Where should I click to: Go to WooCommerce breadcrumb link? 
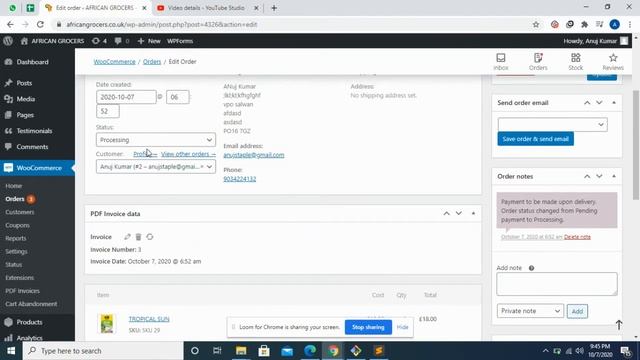click(114, 62)
